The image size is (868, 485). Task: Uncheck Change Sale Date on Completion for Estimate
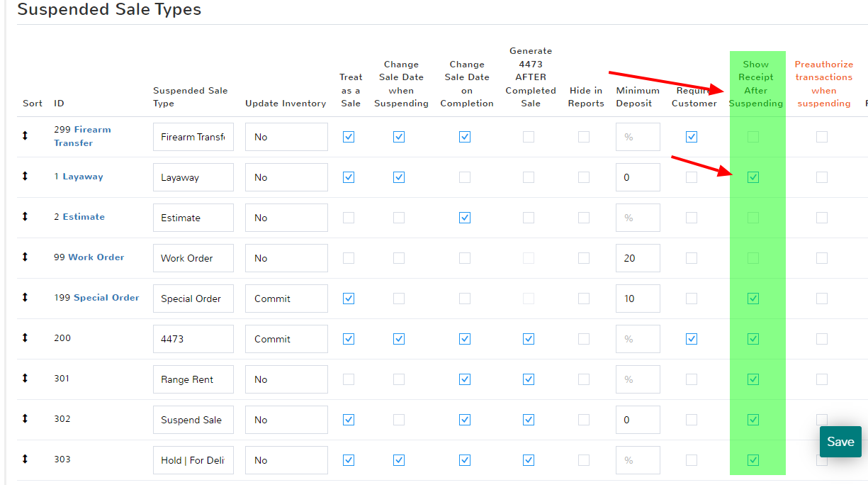click(x=465, y=218)
